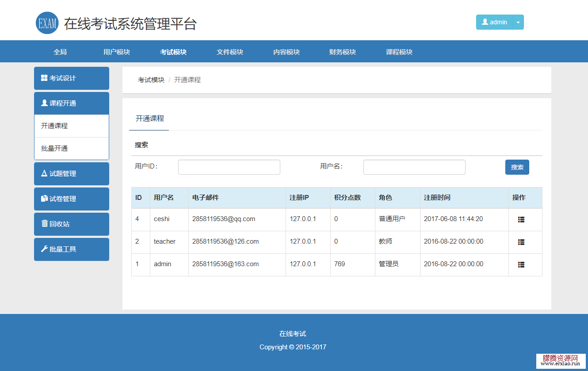Click username cell teacher

pyautogui.click(x=164, y=241)
